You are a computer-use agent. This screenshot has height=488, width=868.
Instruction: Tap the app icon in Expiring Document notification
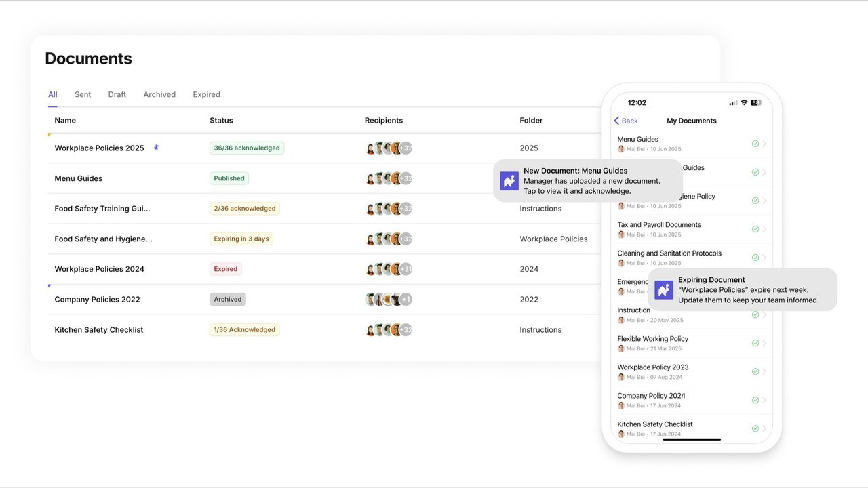(x=664, y=290)
